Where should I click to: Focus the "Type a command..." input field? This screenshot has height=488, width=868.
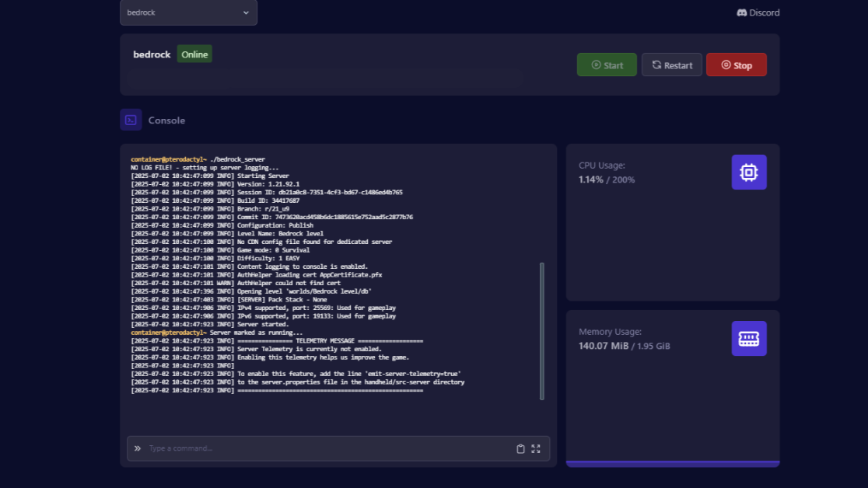click(327, 448)
